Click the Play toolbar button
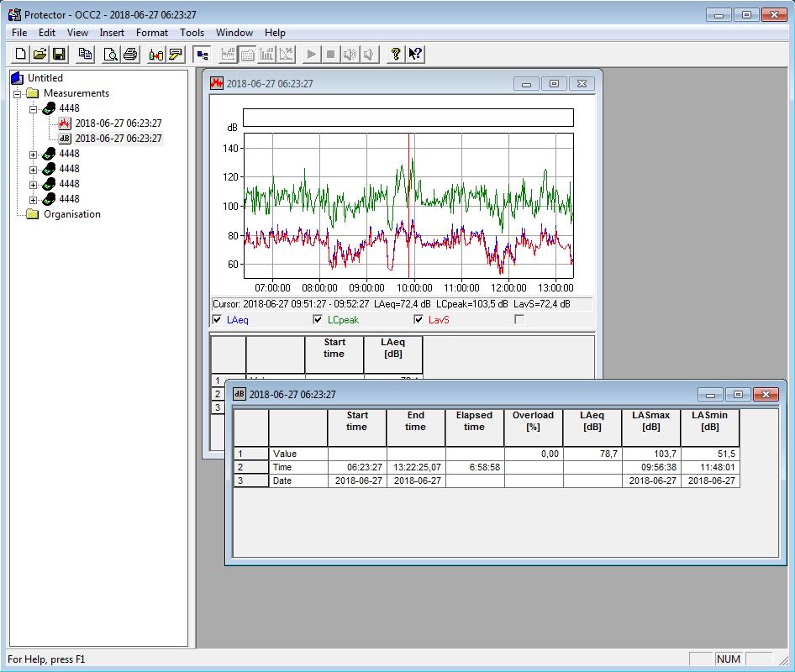Image resolution: width=795 pixels, height=672 pixels. coord(311,54)
